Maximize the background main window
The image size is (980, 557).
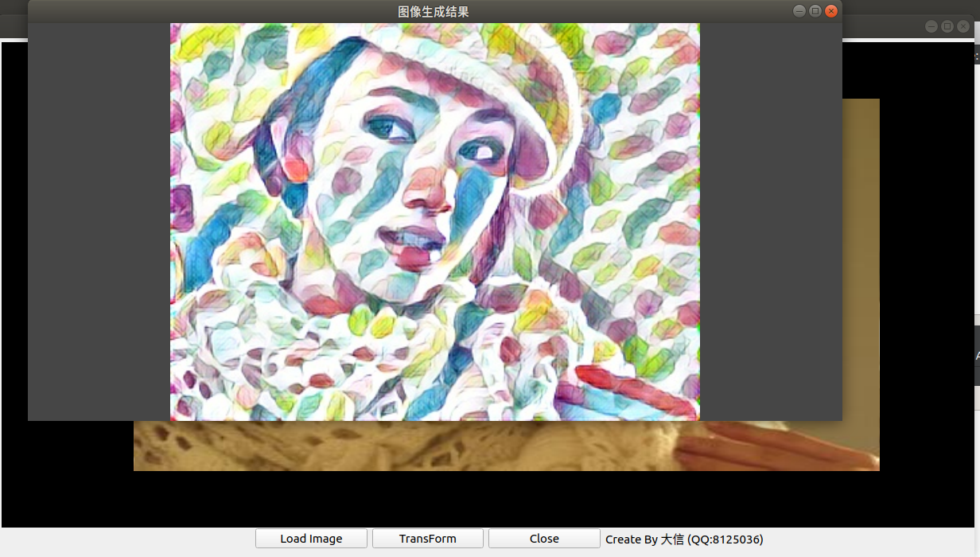click(947, 26)
